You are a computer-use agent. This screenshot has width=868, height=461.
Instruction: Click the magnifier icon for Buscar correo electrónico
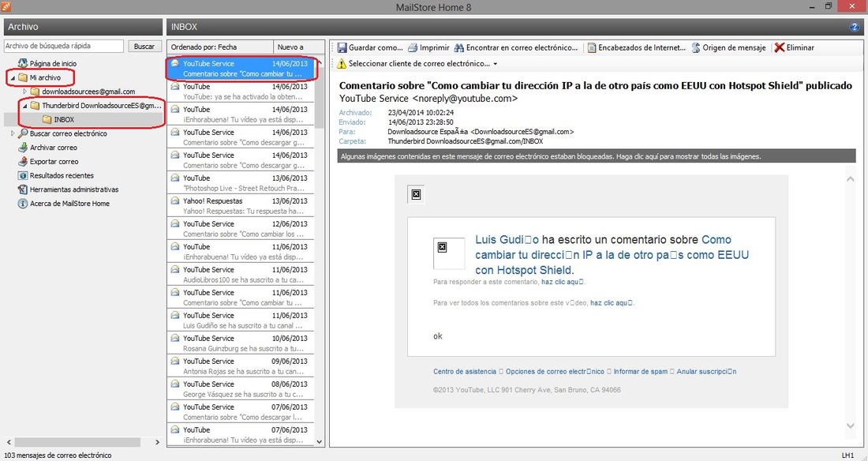23,133
